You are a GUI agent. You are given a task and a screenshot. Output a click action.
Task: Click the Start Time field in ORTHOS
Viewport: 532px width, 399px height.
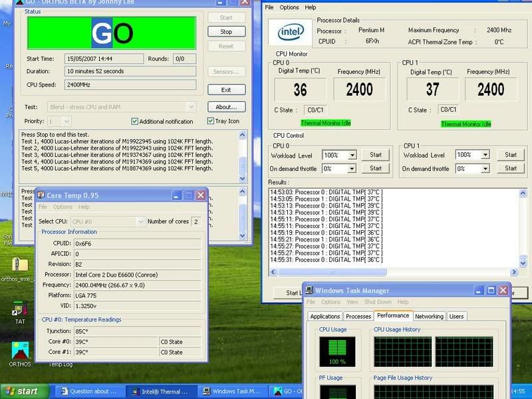pyautogui.click(x=104, y=59)
